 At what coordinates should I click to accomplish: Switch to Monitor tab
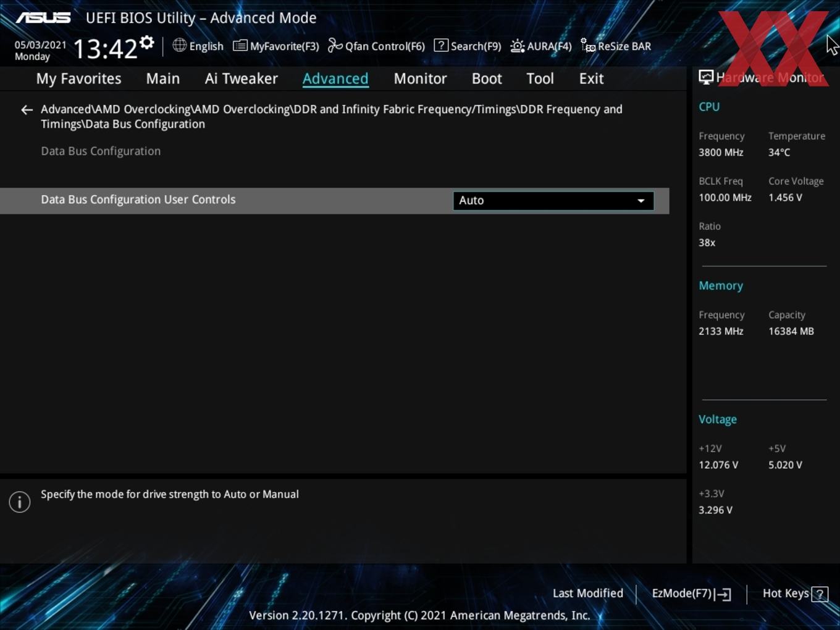(x=420, y=78)
